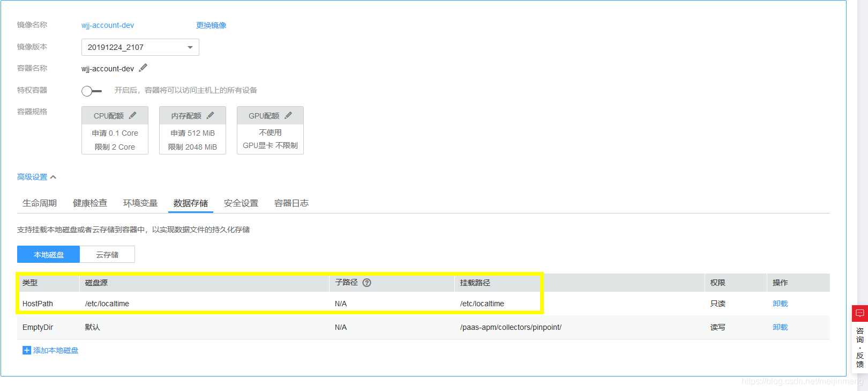The image size is (868, 391).
Task: Switch to the 健康检查 tab
Action: (90, 203)
